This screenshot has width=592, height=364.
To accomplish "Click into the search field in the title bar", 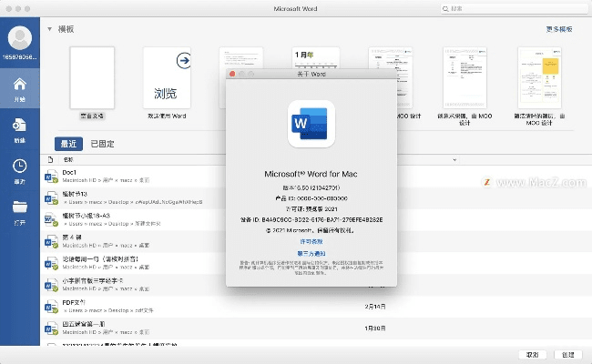I will [x=516, y=9].
